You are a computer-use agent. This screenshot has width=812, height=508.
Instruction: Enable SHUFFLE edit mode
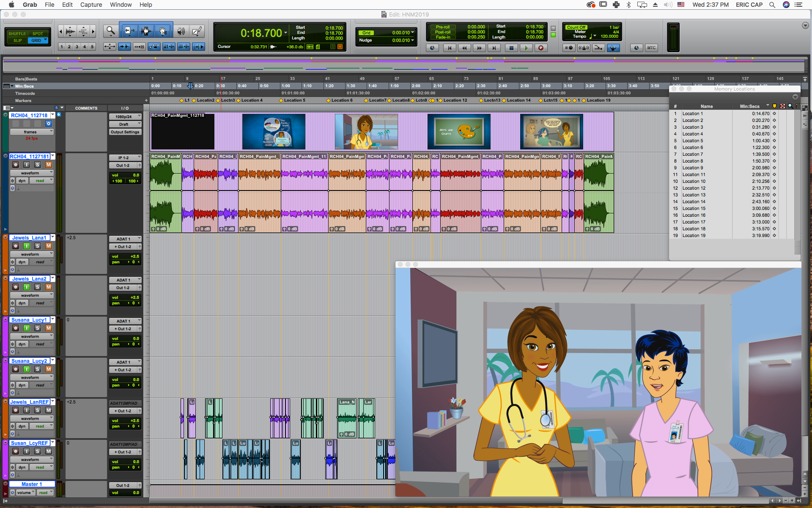17,33
